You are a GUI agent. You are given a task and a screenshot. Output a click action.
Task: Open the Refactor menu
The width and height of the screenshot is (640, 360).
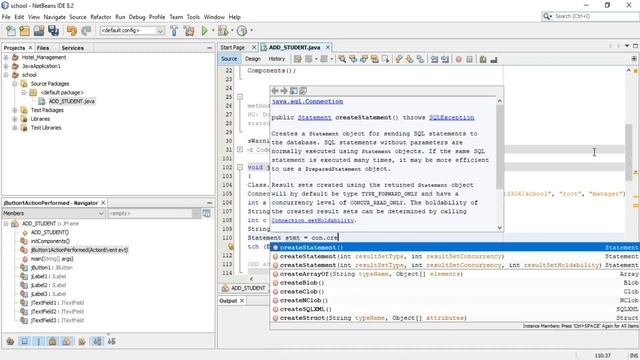click(101, 17)
